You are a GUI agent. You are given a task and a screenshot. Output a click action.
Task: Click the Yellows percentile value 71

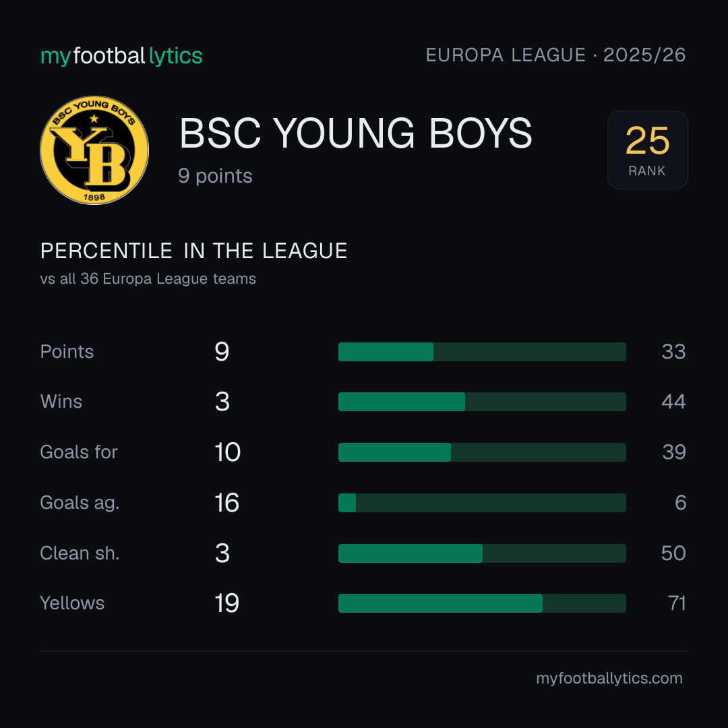coord(677,603)
